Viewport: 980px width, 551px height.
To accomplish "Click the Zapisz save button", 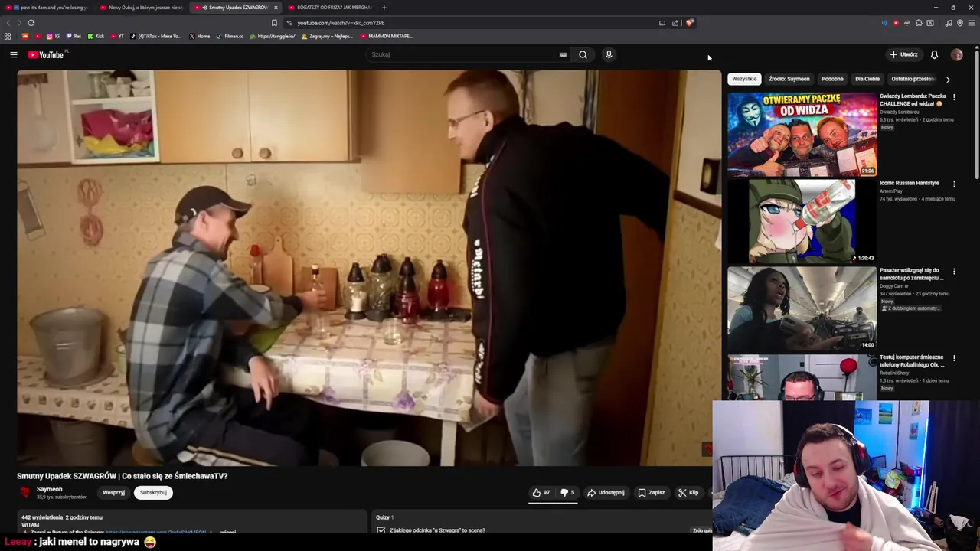I will (x=652, y=493).
